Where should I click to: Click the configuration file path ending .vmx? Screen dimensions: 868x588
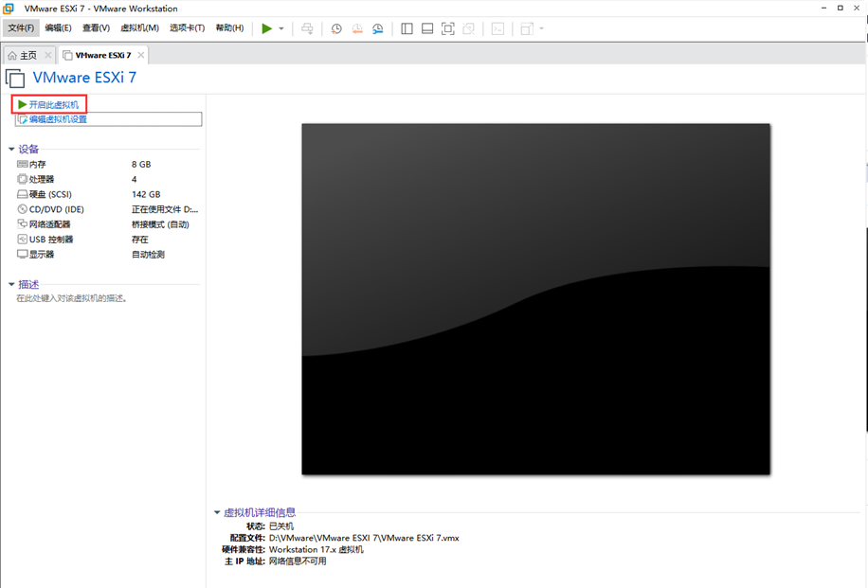point(364,538)
